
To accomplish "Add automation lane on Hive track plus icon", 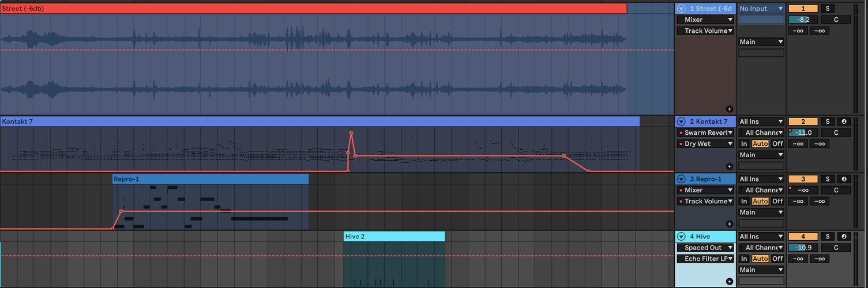I will click(729, 281).
